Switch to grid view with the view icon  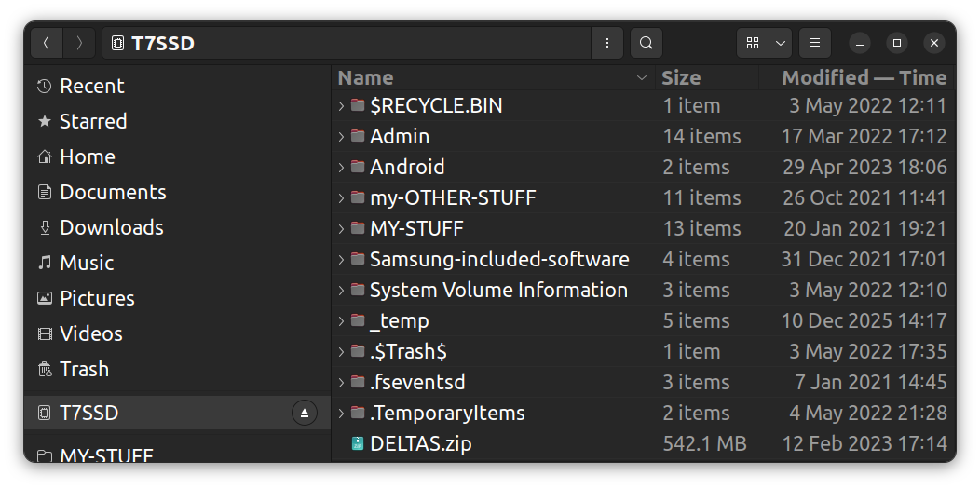click(753, 43)
